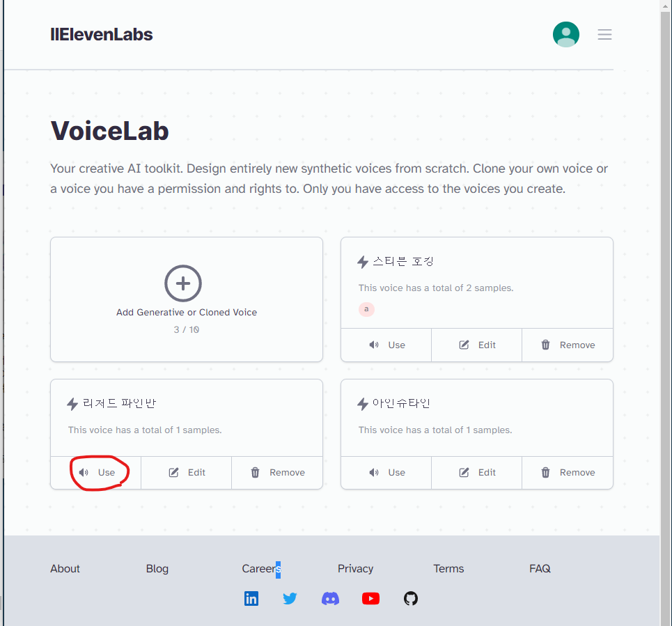Open the ElevenLabs logo home link

pyautogui.click(x=101, y=34)
